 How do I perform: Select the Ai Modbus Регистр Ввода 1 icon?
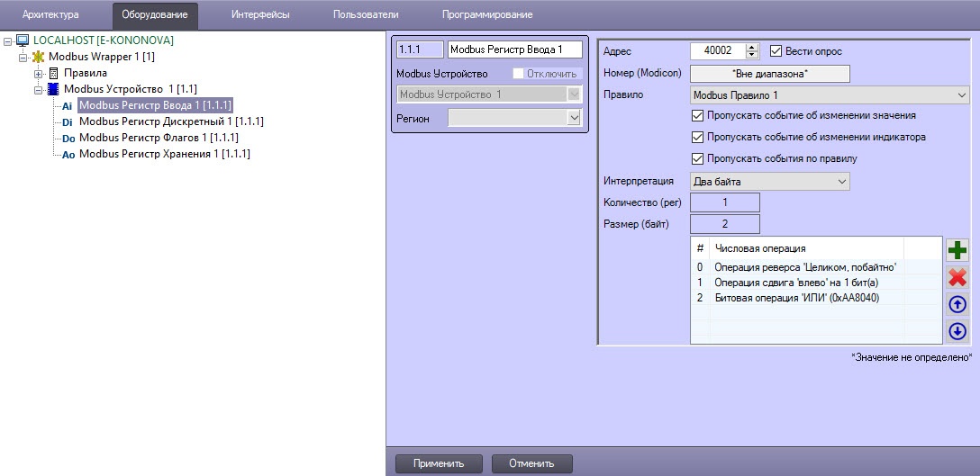pos(68,106)
